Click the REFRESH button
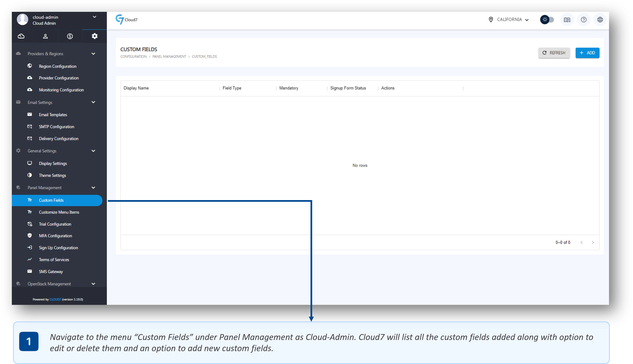Viewport: 633px width, 364px height. pos(554,53)
